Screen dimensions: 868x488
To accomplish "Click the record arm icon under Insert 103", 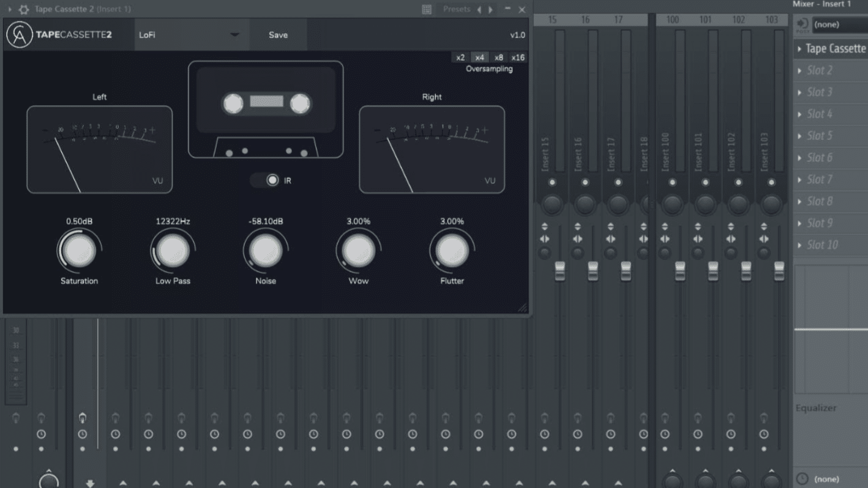I will point(764,418).
